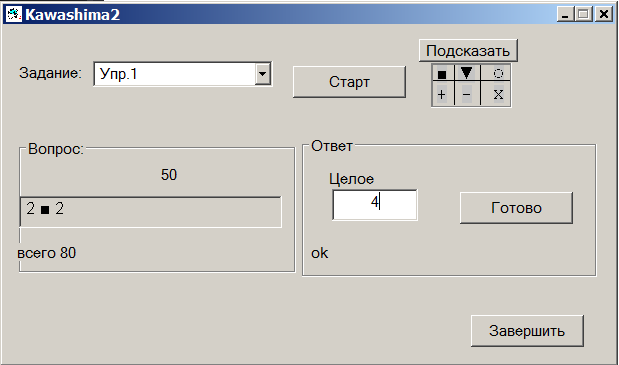Close the Kawashima2 window

pyautogui.click(x=604, y=15)
